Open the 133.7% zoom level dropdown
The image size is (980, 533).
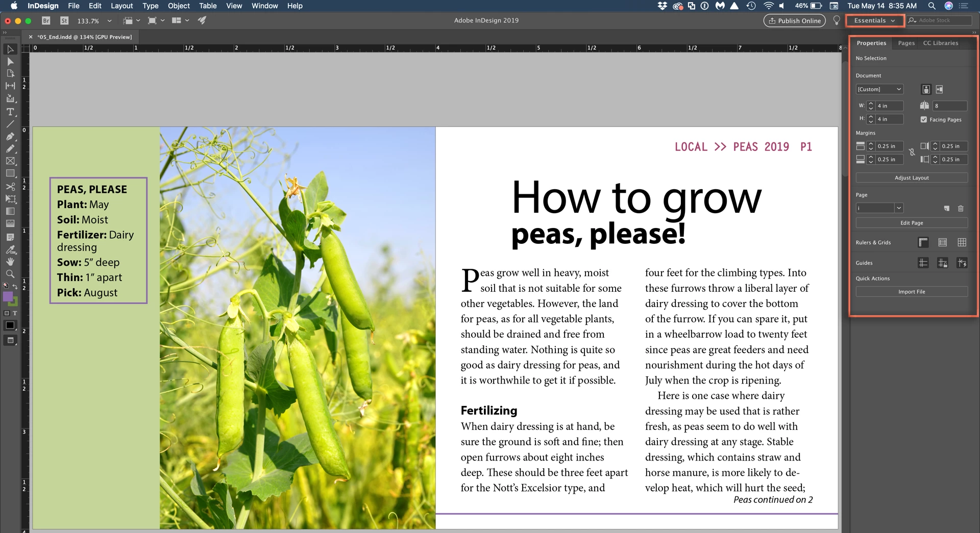[109, 21]
